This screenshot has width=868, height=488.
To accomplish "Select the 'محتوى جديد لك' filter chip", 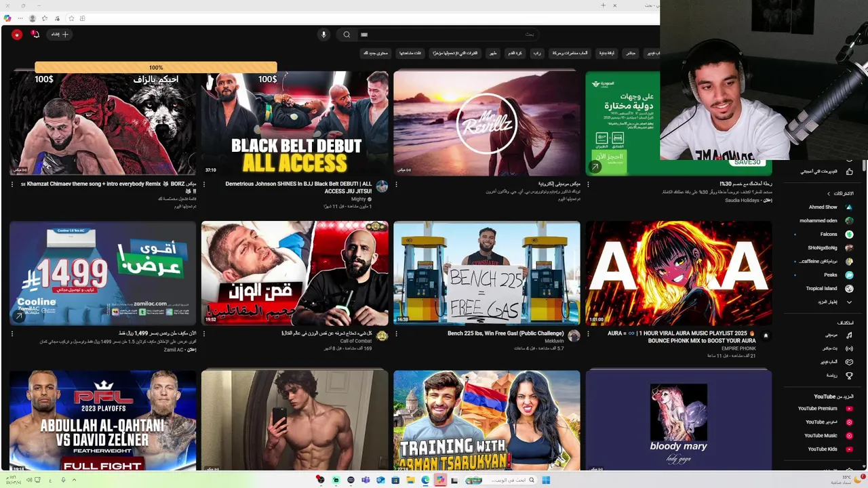I will pyautogui.click(x=376, y=53).
